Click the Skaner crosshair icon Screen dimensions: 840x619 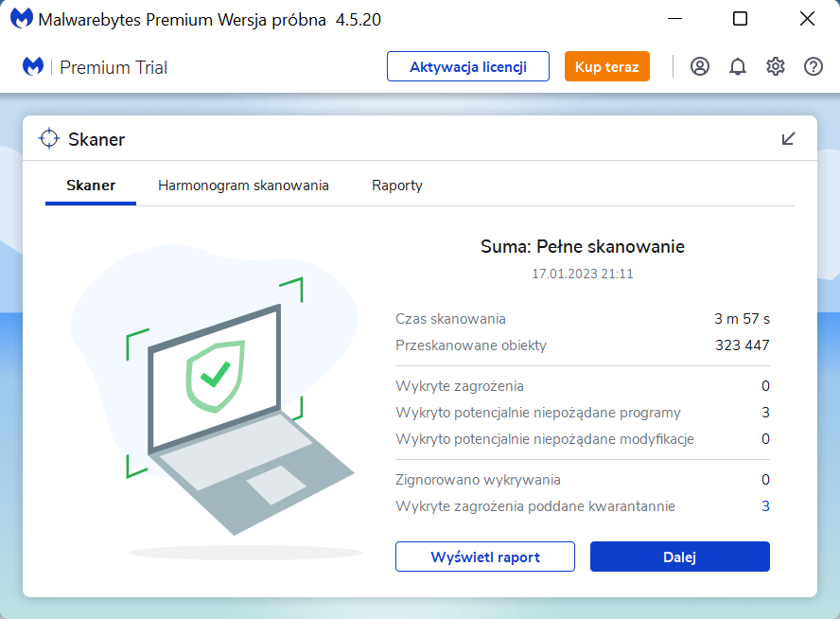(x=49, y=138)
